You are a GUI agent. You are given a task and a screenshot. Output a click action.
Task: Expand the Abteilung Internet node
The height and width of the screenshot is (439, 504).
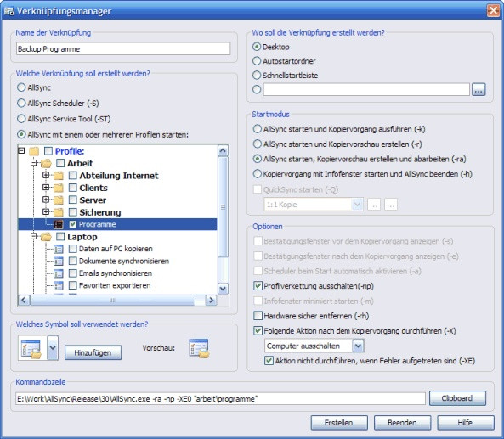(46, 175)
